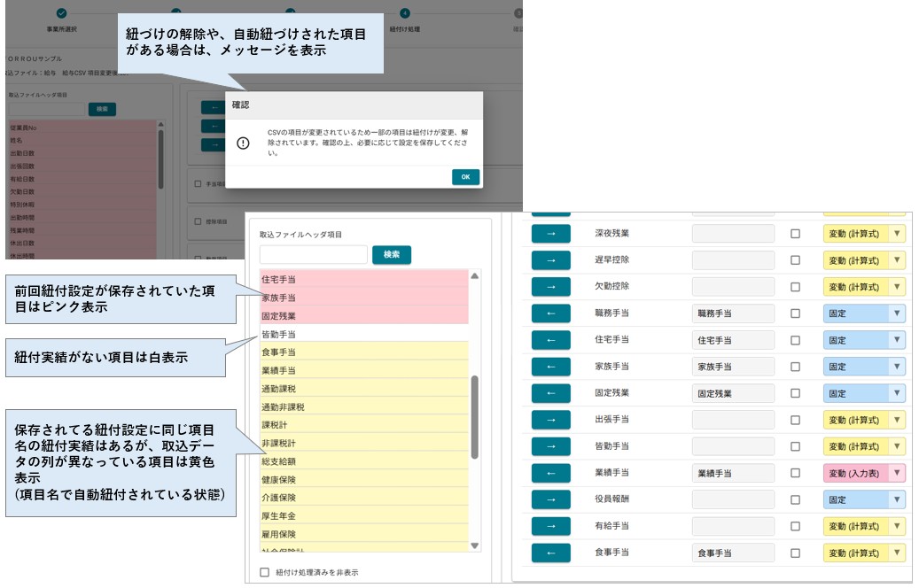Click the right arrow button for 深夜残業
Screen dimensions: 919x588
coord(550,234)
